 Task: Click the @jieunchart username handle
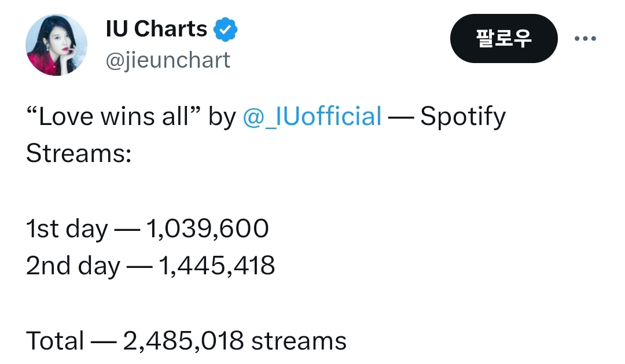[168, 60]
